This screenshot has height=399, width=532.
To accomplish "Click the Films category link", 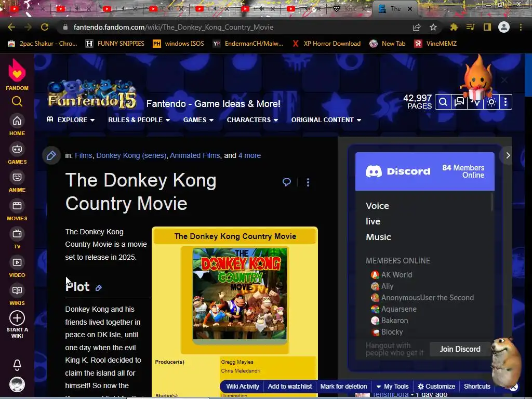I will tap(84, 155).
